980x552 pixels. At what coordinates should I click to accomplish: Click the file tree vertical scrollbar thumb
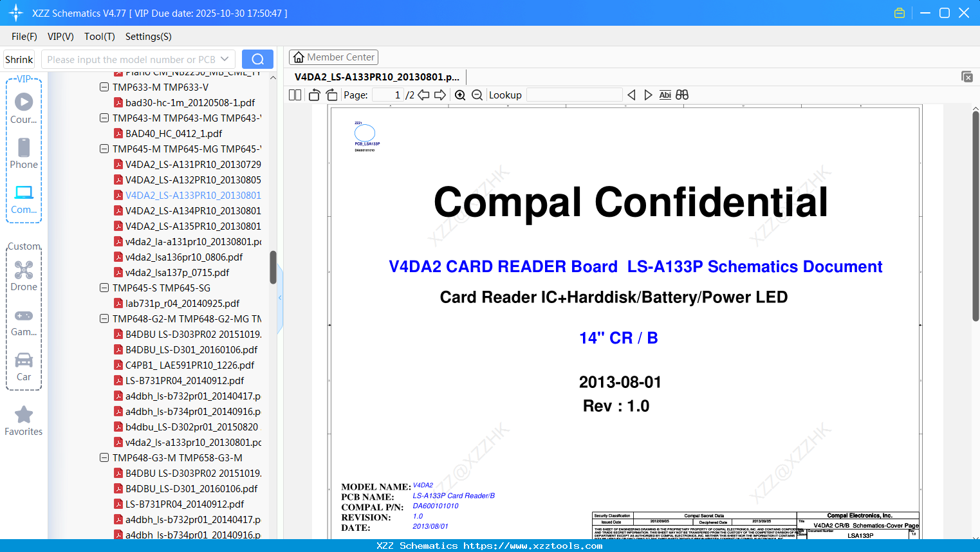click(x=273, y=267)
